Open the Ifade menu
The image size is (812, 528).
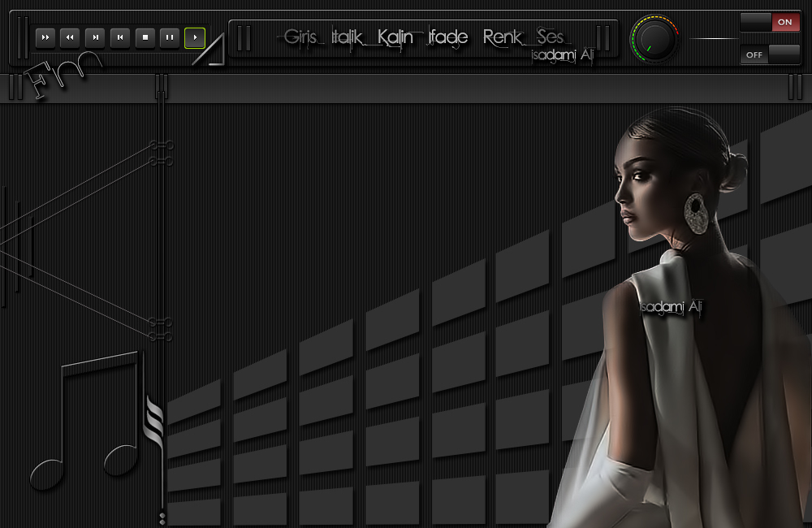(448, 37)
